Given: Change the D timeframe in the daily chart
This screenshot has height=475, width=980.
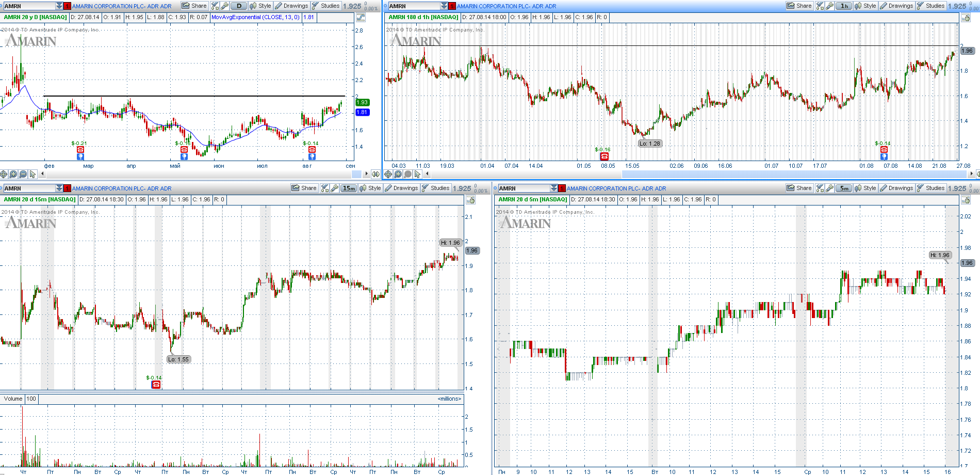Looking at the screenshot, I should pos(238,6).
